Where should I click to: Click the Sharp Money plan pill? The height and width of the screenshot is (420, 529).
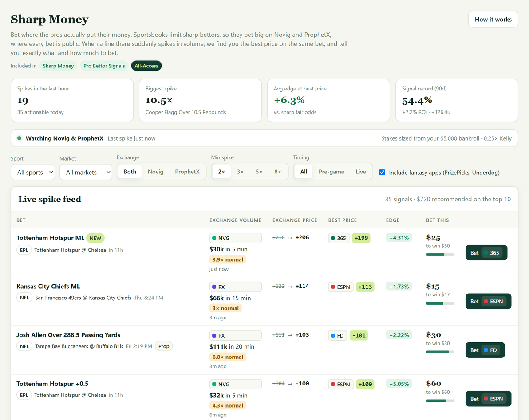(x=58, y=66)
